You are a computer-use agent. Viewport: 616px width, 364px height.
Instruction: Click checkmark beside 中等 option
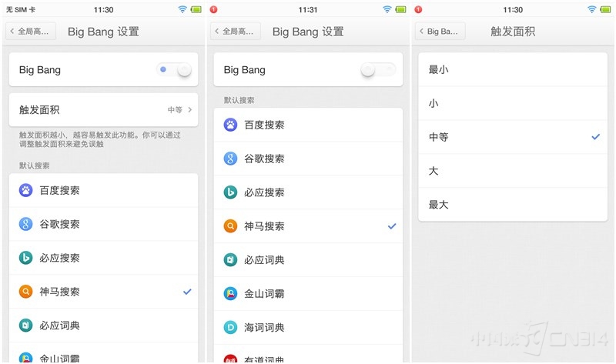596,137
